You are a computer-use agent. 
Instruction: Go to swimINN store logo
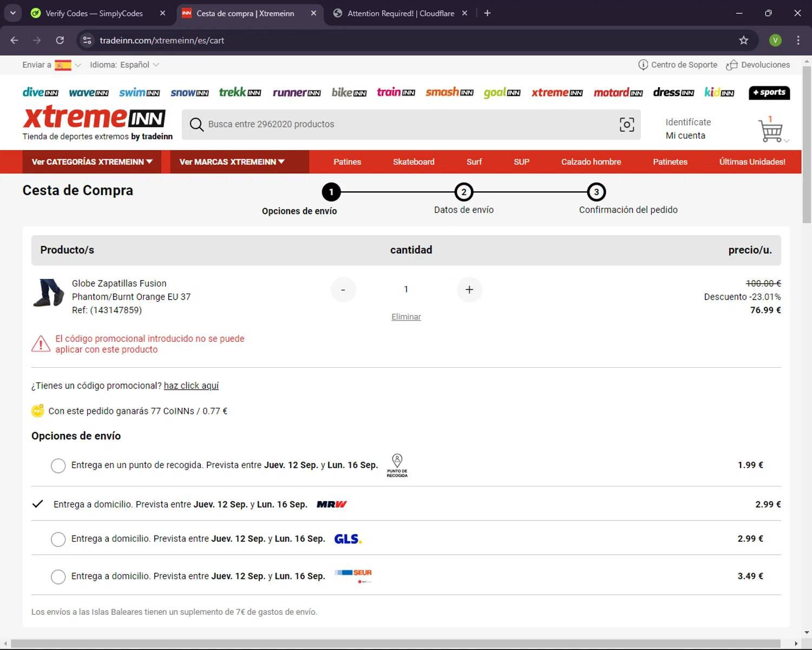tap(140, 93)
